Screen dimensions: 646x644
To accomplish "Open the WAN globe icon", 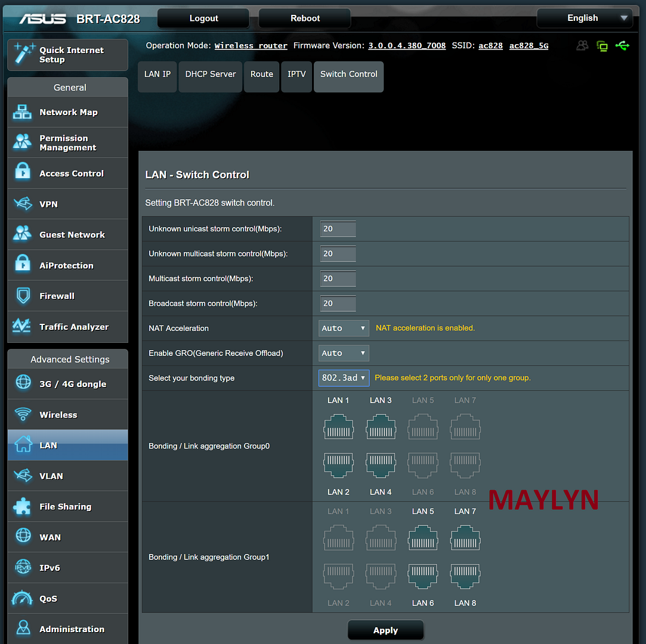I will [23, 535].
